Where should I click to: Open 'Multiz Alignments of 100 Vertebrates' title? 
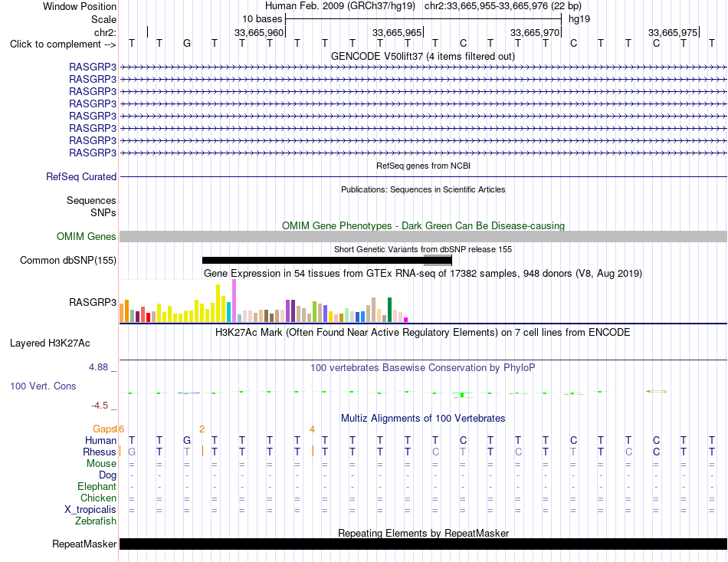423,418
